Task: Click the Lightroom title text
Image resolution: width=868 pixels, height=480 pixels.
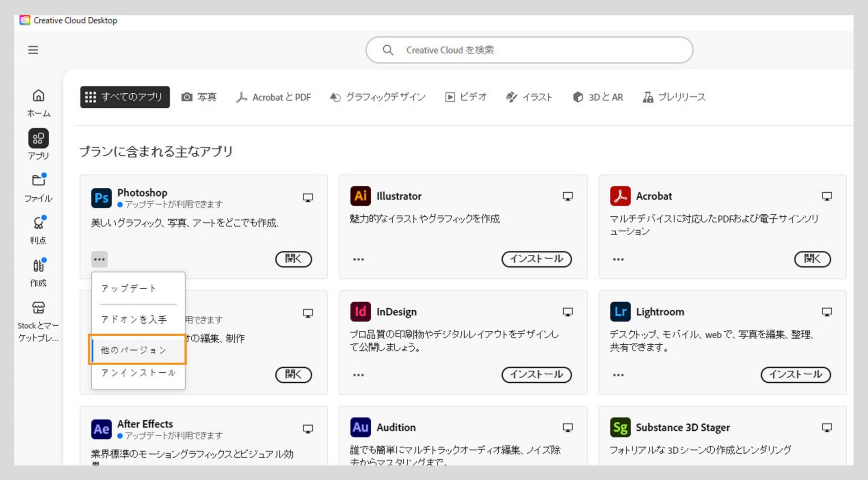Action: point(660,312)
